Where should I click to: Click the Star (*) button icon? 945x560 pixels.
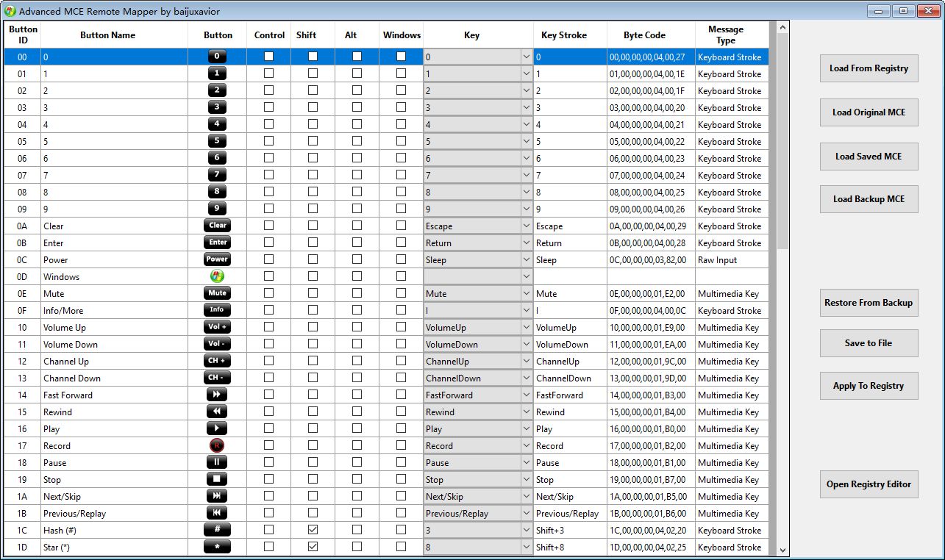coord(217,547)
